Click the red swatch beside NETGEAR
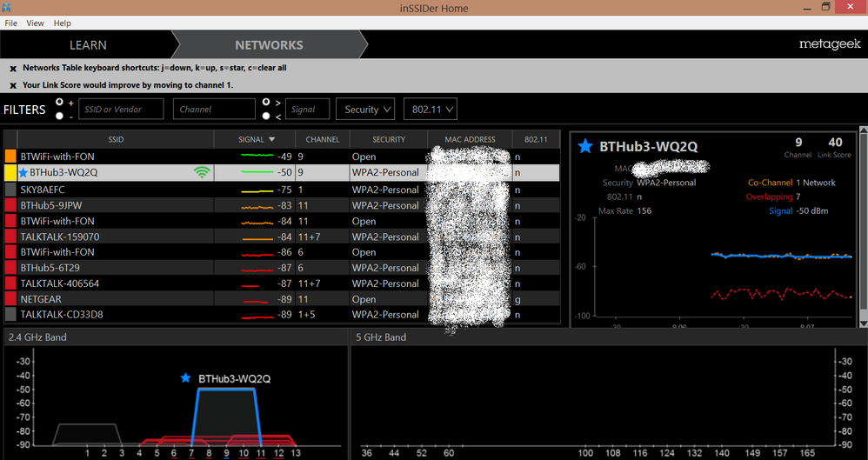The image size is (868, 460). (10, 299)
